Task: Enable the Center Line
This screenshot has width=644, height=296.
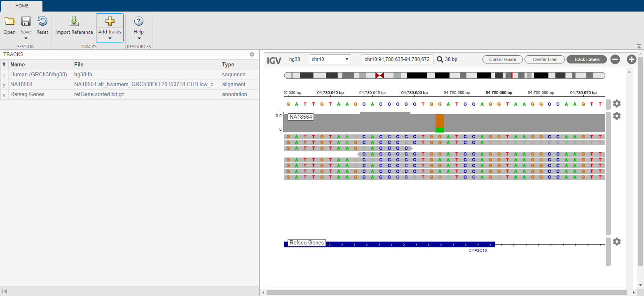Action: pos(544,59)
